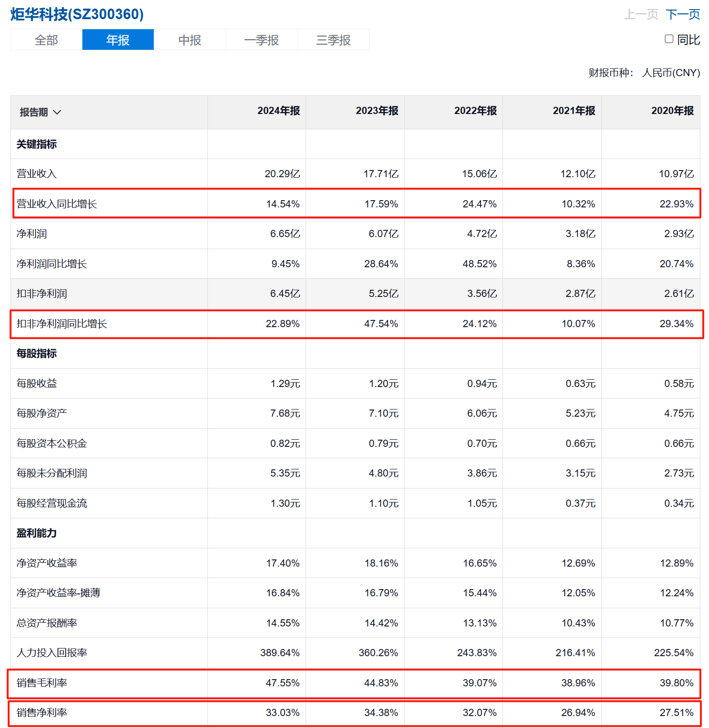Click the 2023年报 column header
Image resolution: width=709 pixels, height=728 pixels.
coord(377,111)
